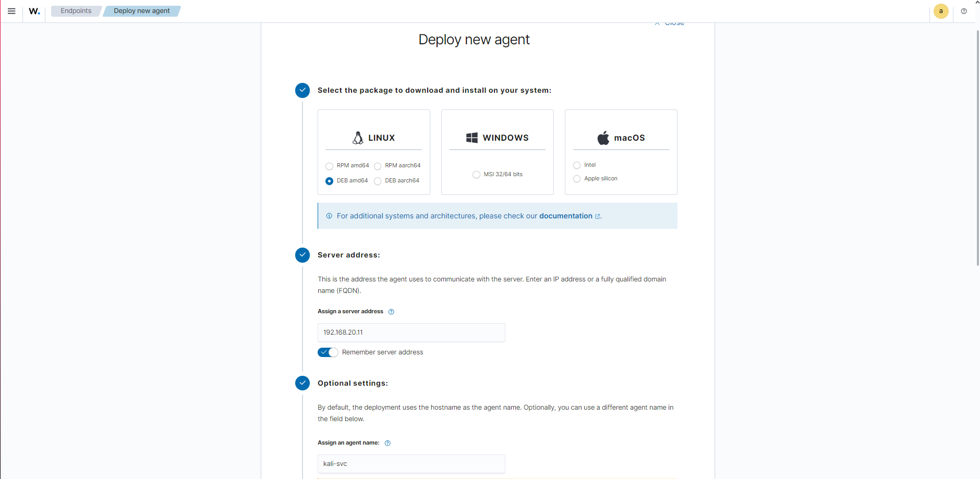Switch to the Endpoints breadcrumb tab
980x479 pixels.
(x=76, y=10)
